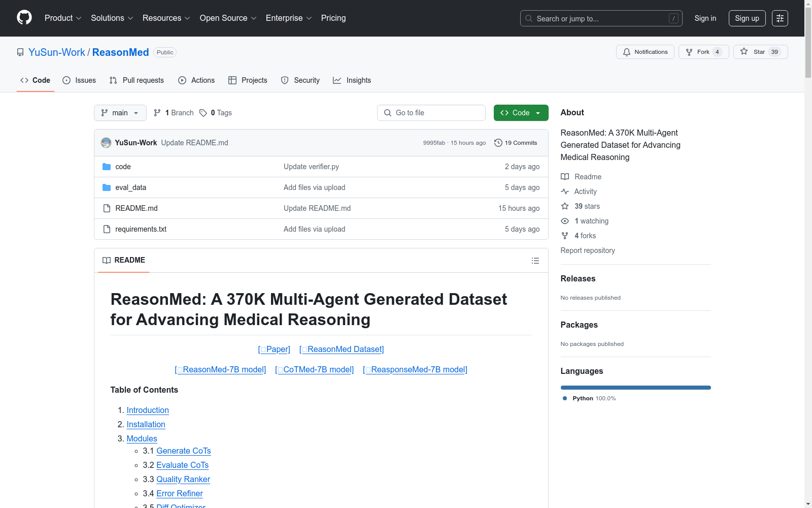This screenshot has height=508, width=812.
Task: Expand the Open Source menu
Action: pyautogui.click(x=228, y=18)
